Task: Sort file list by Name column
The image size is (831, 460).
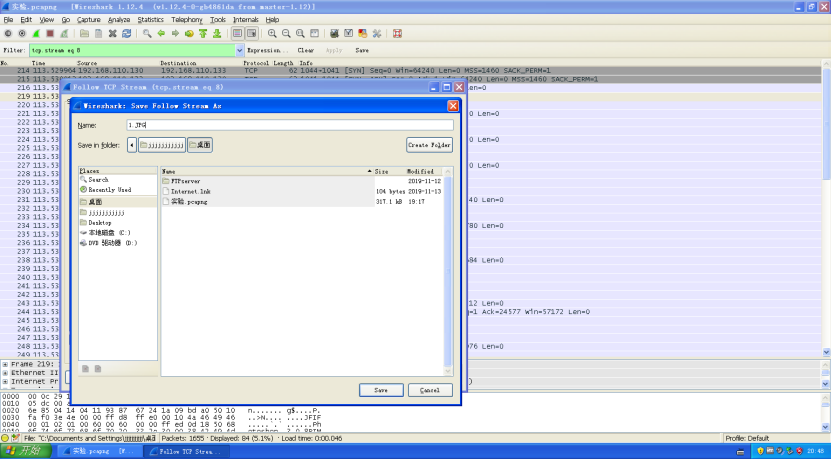Action: [267, 171]
